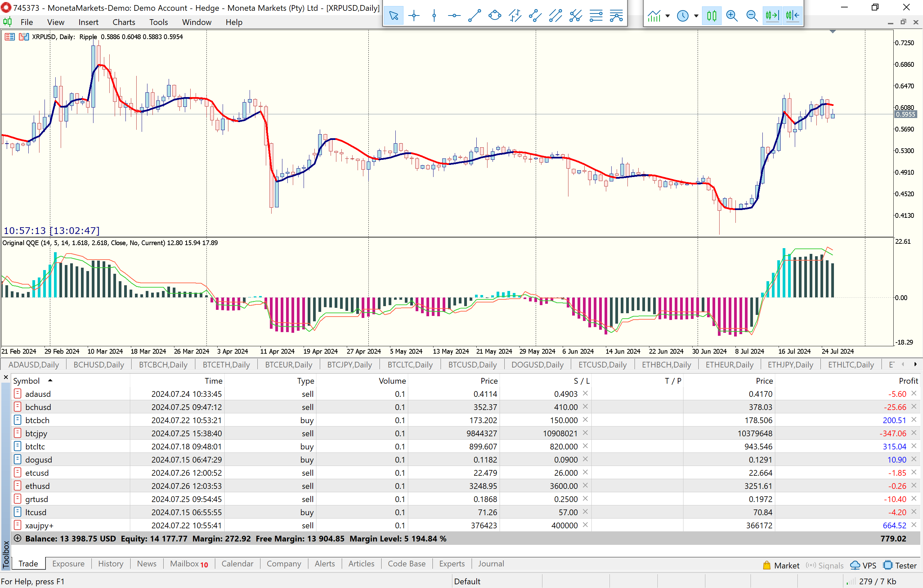Pick the horizontal line drawing tool
Viewport: 923px width, 588px height.
454,16
